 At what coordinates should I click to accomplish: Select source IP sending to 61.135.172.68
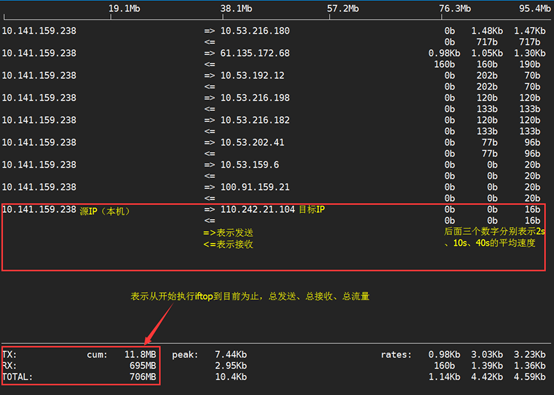39,53
